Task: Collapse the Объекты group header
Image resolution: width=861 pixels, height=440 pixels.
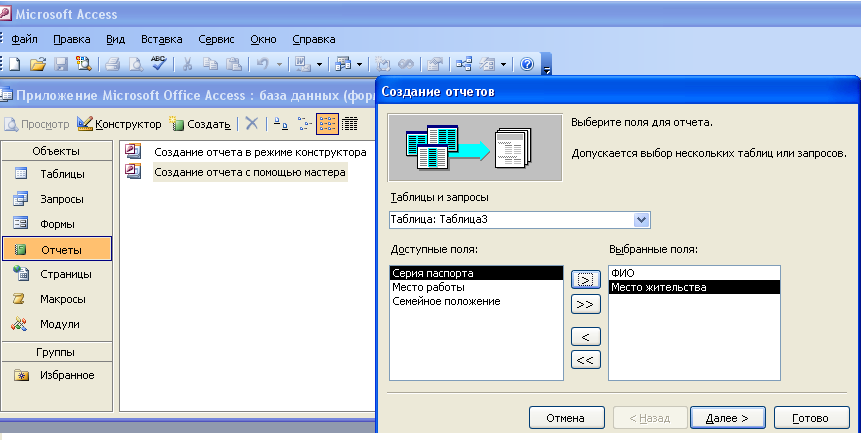Action: (x=56, y=151)
